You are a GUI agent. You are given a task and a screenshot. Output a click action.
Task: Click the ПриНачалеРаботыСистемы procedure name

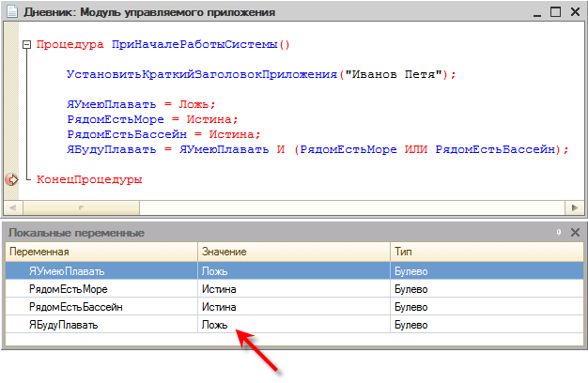pyautogui.click(x=194, y=45)
